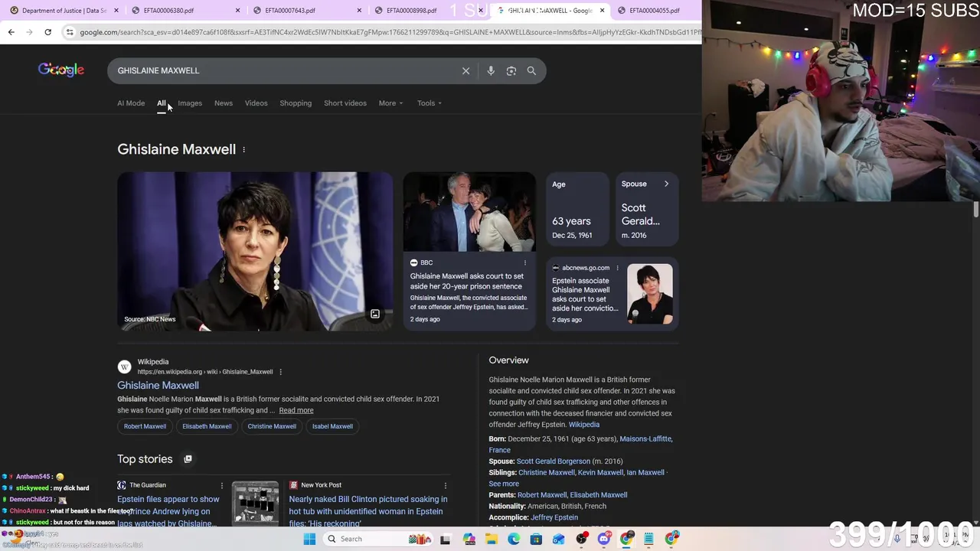Click the Isabel Maxwell chip
Viewport: 980px width, 551px height.
(x=332, y=426)
